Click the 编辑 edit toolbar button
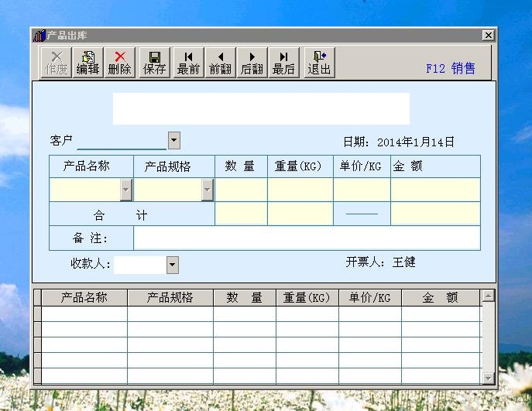 tap(88, 63)
